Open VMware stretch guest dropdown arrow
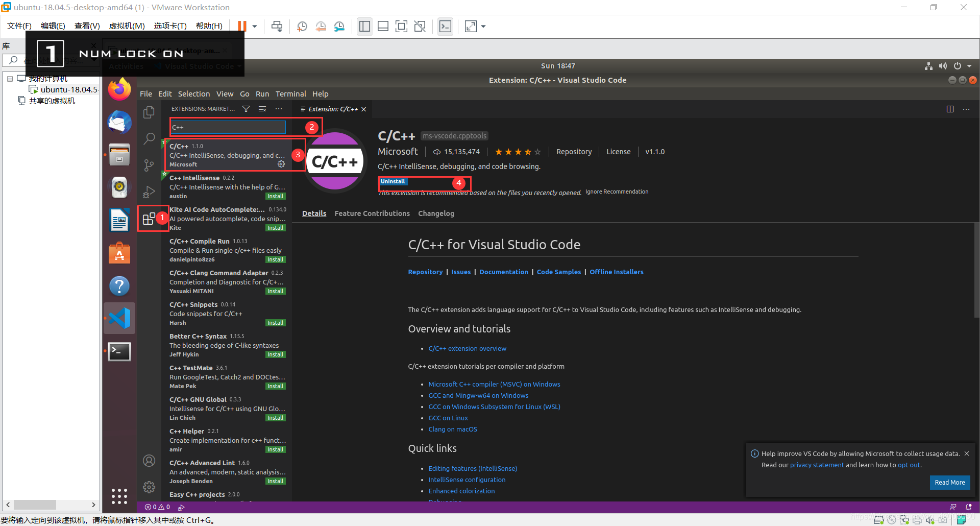 point(483,27)
